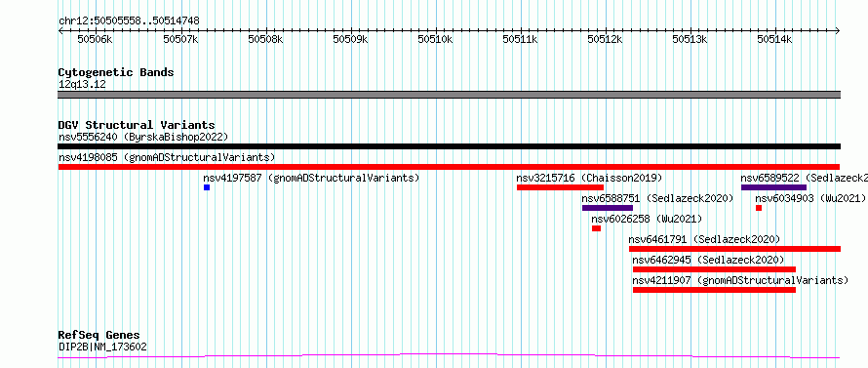Click the 50511k ruler position
This screenshot has height=368, width=868.
(521, 40)
